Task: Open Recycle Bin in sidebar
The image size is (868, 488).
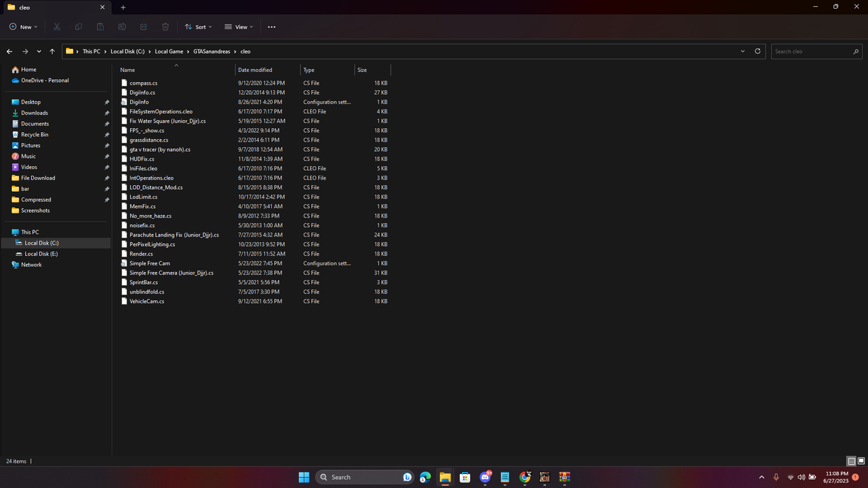Action: coord(35,135)
